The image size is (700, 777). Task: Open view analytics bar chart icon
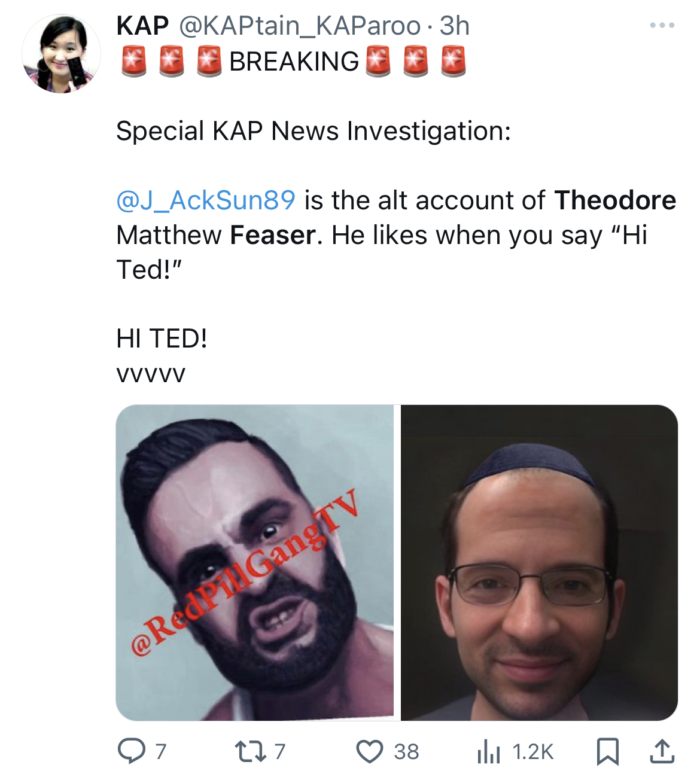tap(488, 752)
